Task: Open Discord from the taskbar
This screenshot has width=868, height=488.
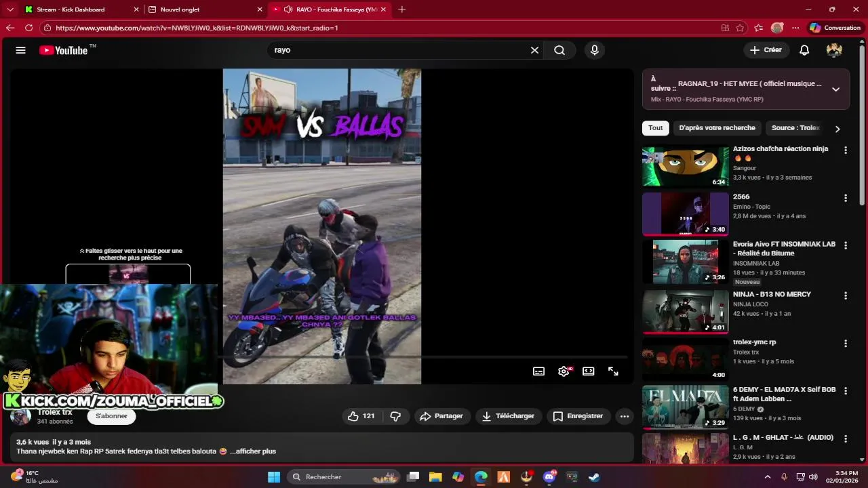Action: (549, 477)
